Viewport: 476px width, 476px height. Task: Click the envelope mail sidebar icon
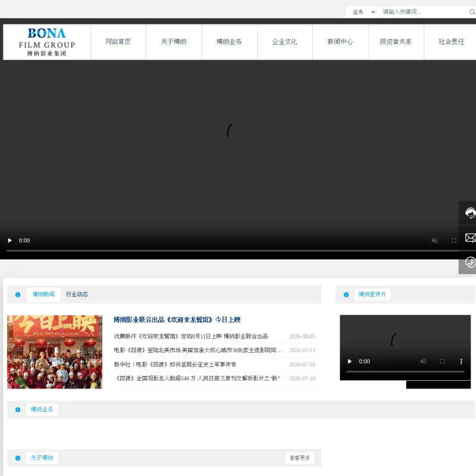[470, 237]
